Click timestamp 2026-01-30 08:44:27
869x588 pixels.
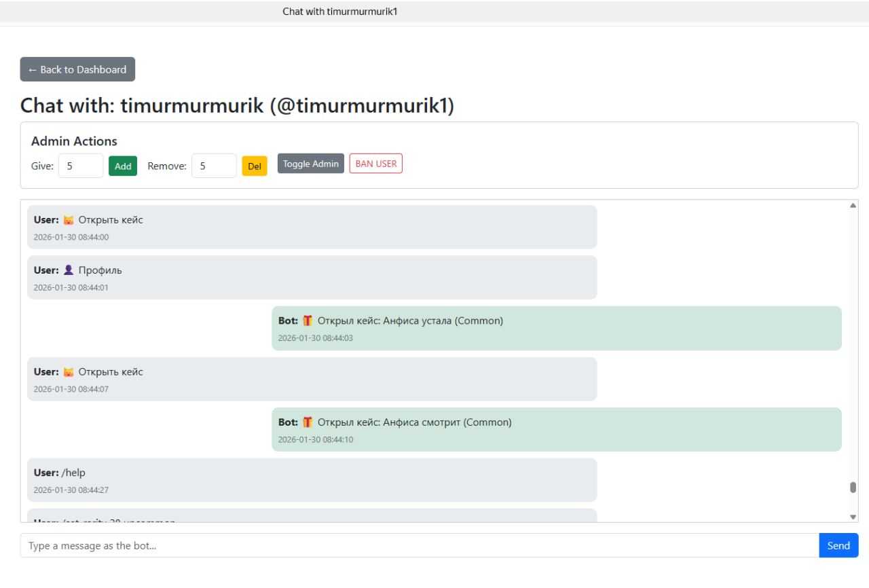(x=71, y=490)
